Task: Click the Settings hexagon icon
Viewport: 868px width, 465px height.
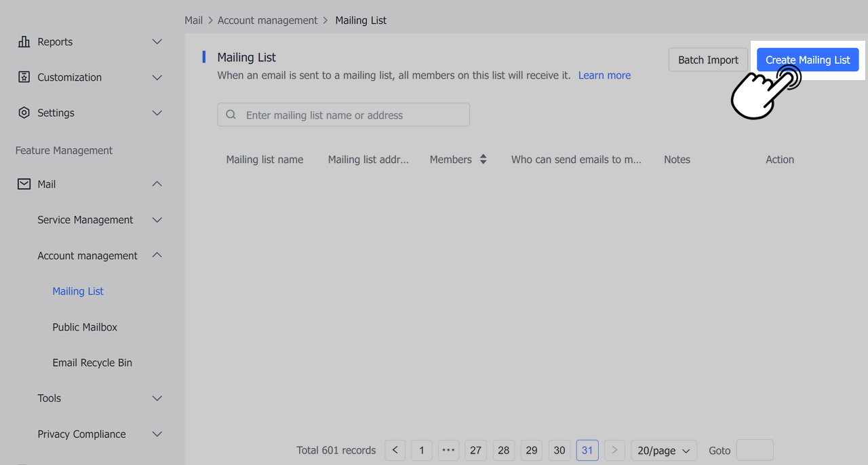Action: coord(24,113)
